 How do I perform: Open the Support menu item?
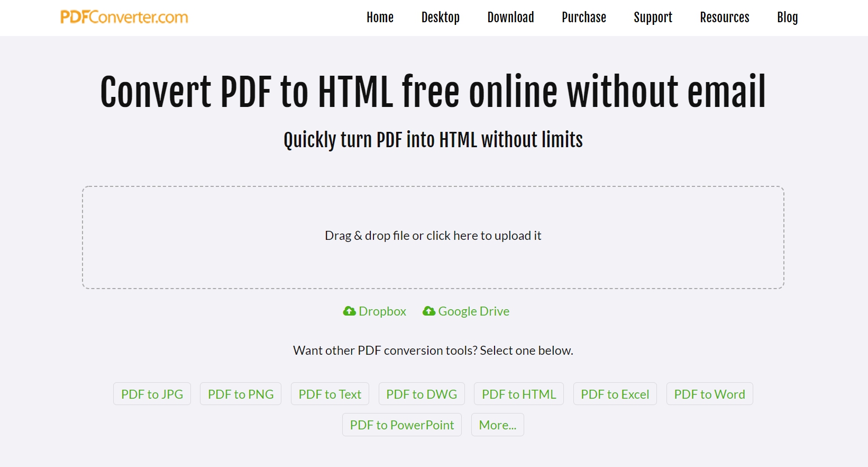(x=653, y=17)
